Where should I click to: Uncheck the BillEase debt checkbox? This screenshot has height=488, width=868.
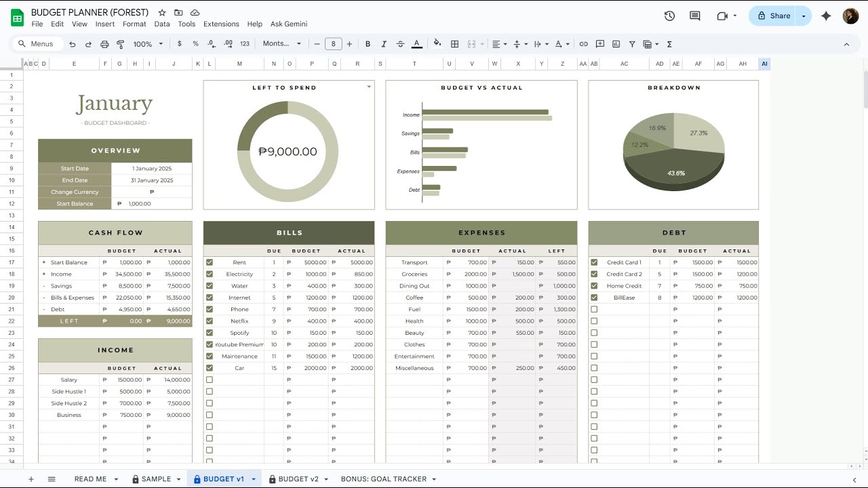pyautogui.click(x=594, y=298)
